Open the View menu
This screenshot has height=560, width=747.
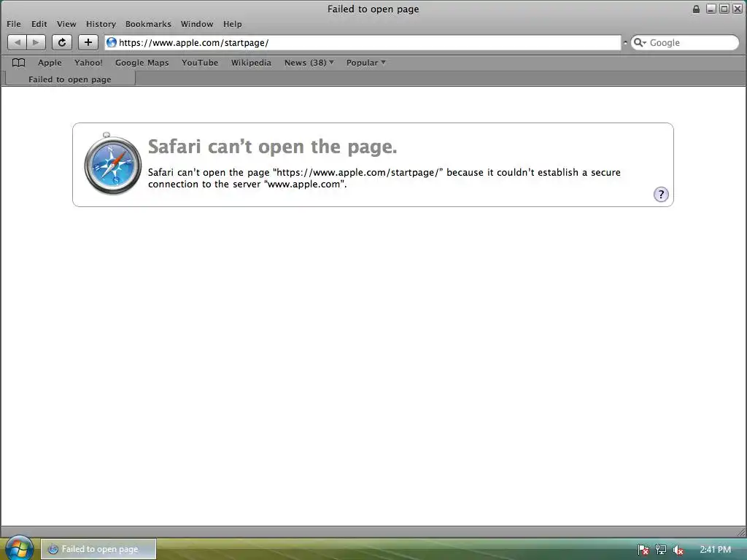pos(66,24)
